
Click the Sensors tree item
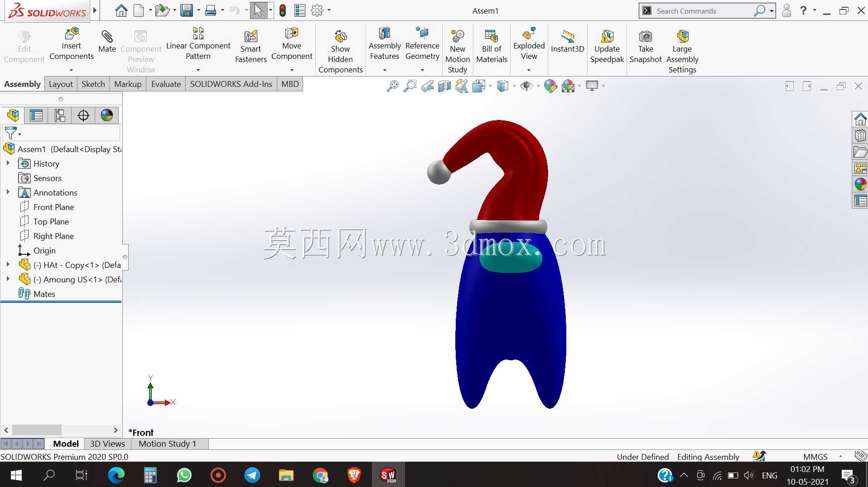click(47, 178)
